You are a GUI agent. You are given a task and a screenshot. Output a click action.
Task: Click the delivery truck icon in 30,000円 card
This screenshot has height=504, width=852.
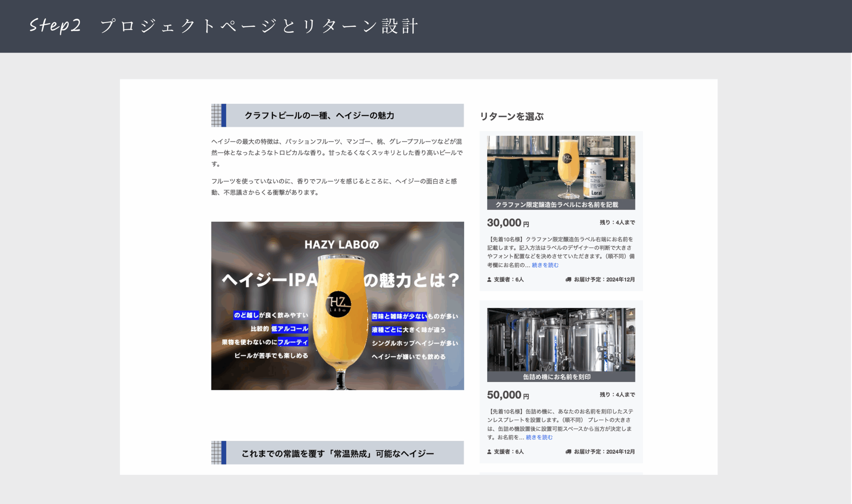pyautogui.click(x=568, y=279)
